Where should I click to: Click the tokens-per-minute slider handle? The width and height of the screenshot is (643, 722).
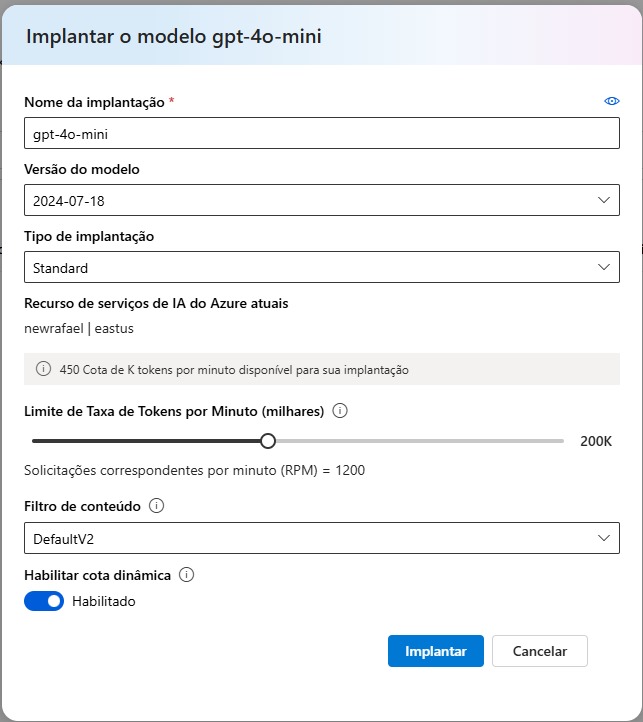tap(267, 441)
